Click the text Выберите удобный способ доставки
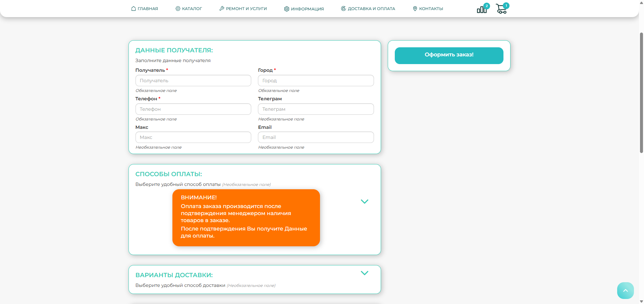 pyautogui.click(x=180, y=286)
